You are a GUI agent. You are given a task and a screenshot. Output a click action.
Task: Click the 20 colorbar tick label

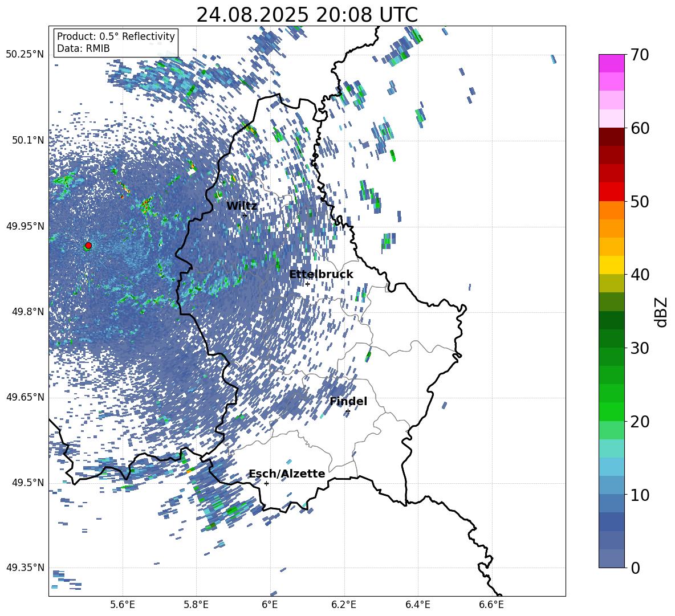click(x=640, y=422)
